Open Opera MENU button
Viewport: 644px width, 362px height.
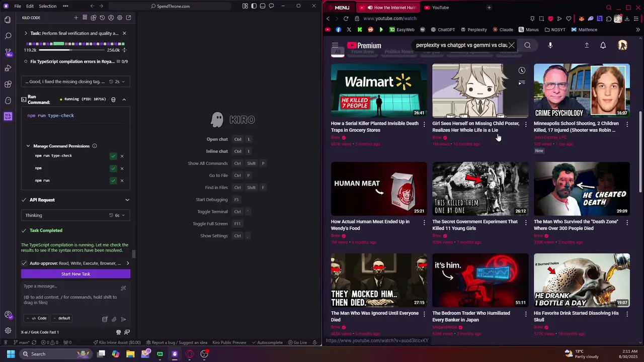[338, 8]
